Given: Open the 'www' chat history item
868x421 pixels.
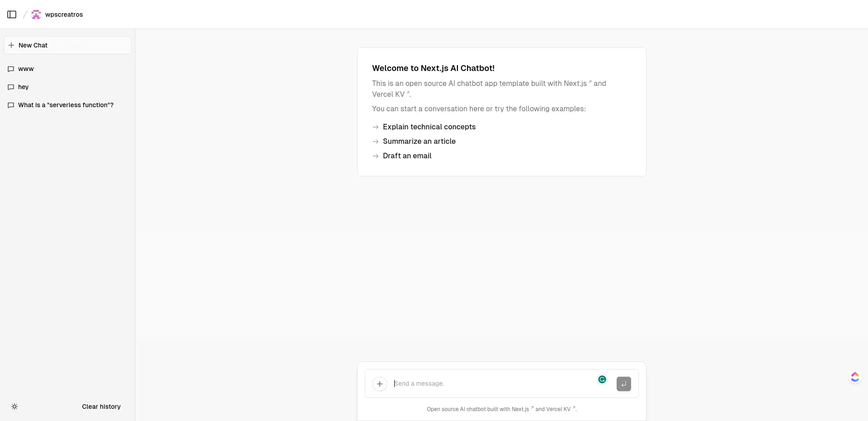Looking at the screenshot, I should (x=26, y=69).
